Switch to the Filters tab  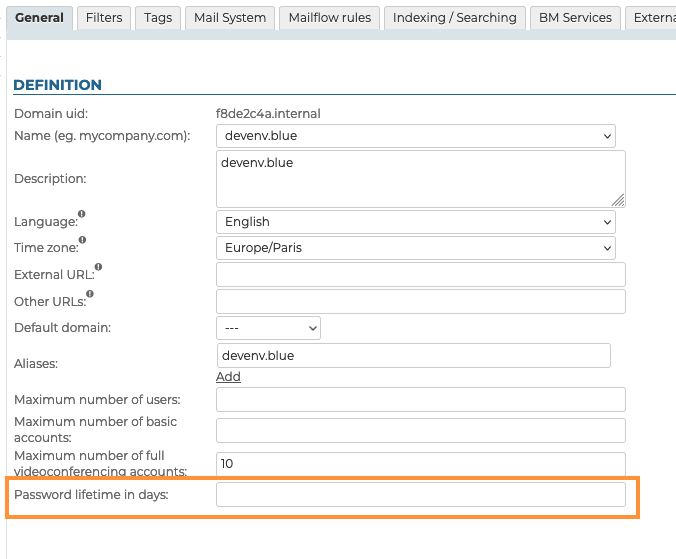[104, 18]
